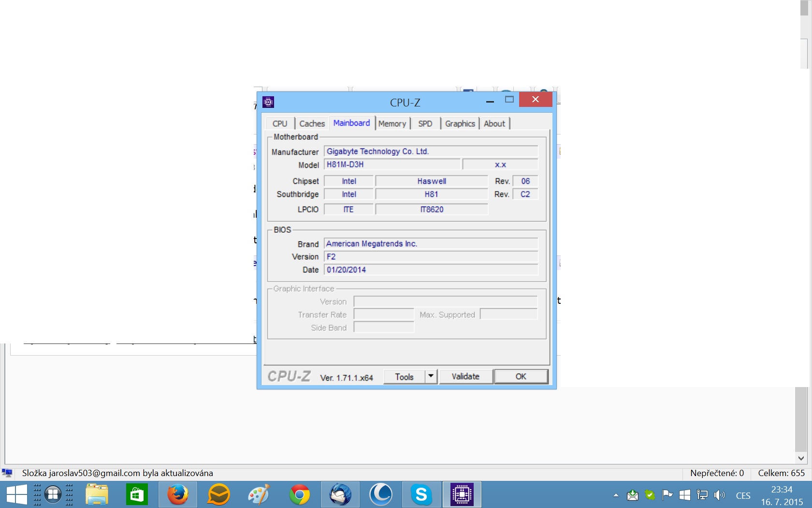
Task: Click the BIOS date 01/20/2014
Action: 431,270
